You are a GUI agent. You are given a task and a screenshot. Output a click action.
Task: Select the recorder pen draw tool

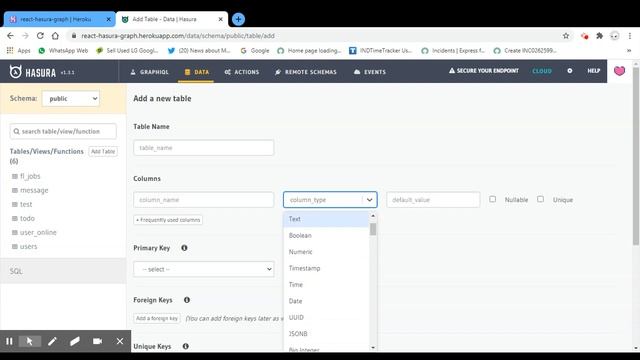pos(52,341)
